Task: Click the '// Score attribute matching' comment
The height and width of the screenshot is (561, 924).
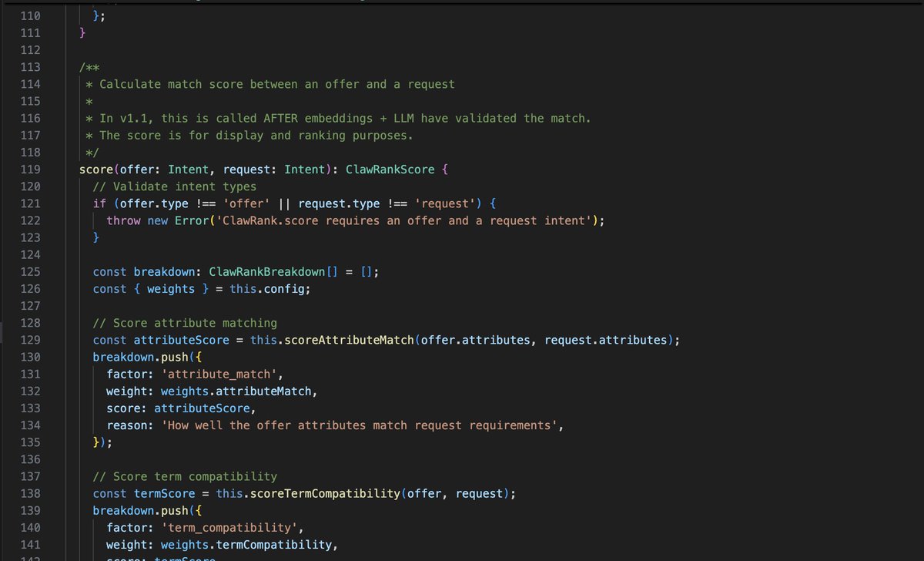Action: pos(185,323)
